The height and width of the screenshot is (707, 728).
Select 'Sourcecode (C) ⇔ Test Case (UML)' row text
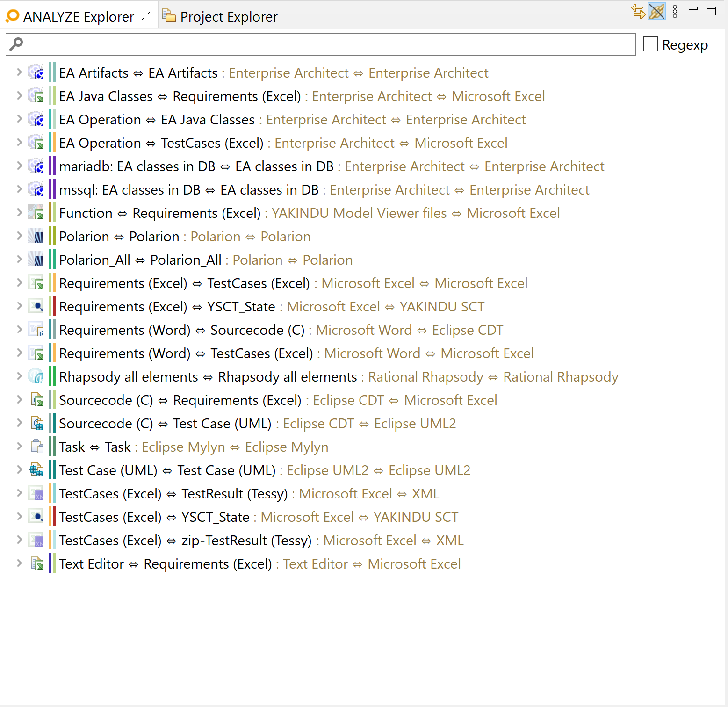166,424
